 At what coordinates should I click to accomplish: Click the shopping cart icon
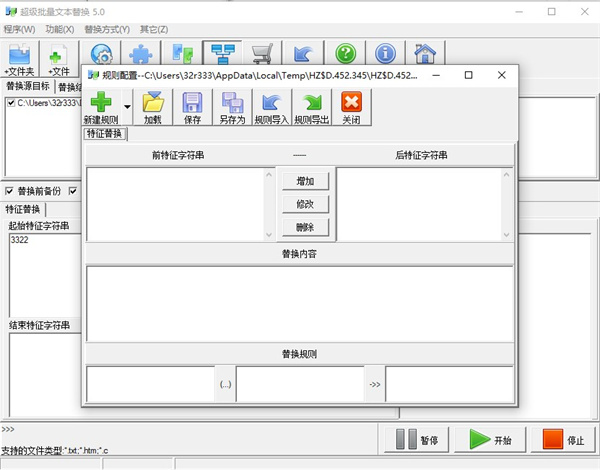263,54
